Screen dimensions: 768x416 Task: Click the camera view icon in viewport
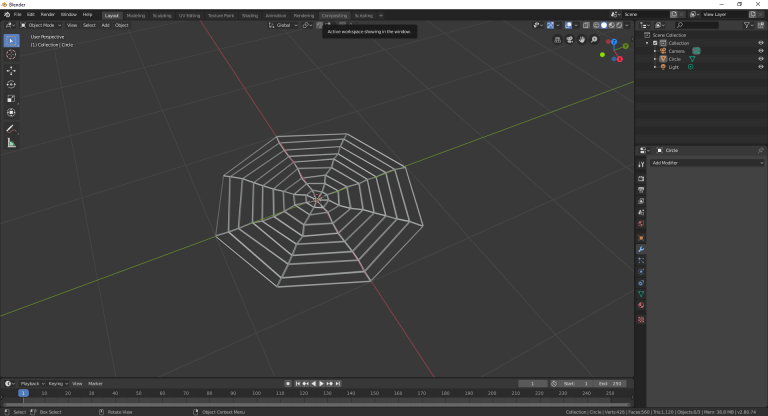(570, 40)
